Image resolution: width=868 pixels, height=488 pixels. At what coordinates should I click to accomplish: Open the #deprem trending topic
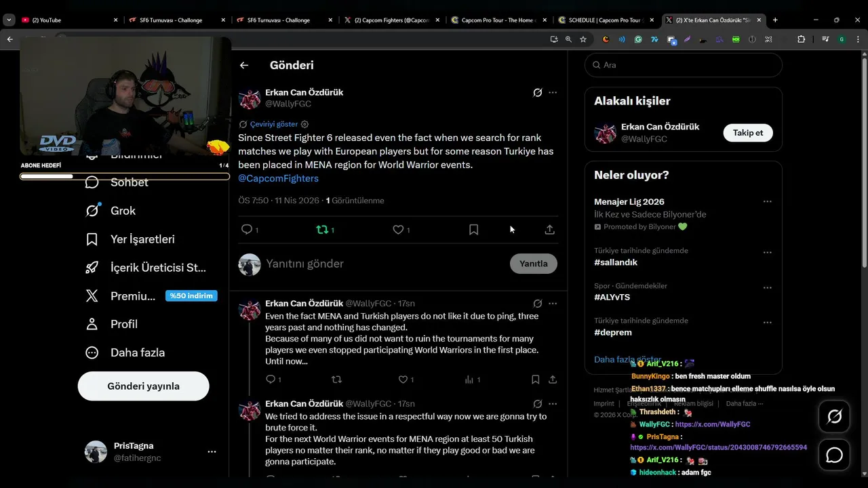[613, 332]
